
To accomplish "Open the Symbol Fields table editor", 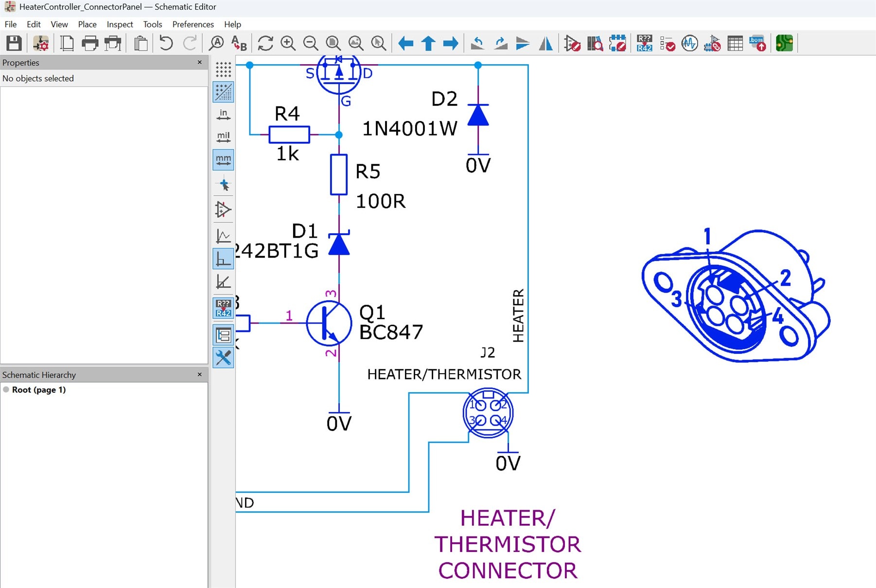I will [735, 43].
